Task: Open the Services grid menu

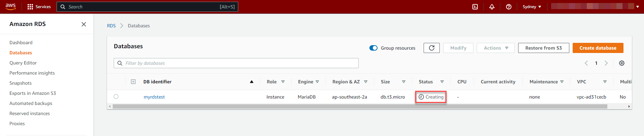Action: (x=39, y=7)
